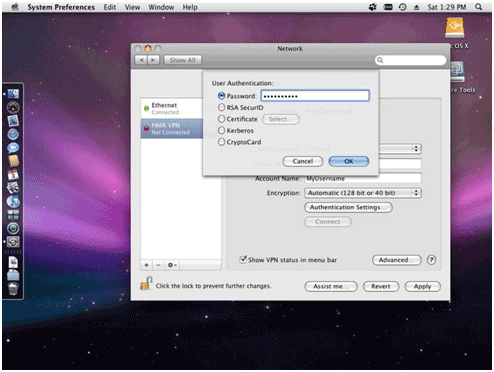Open the Apple menu
This screenshot has height=372, width=494.
pyautogui.click(x=15, y=7)
